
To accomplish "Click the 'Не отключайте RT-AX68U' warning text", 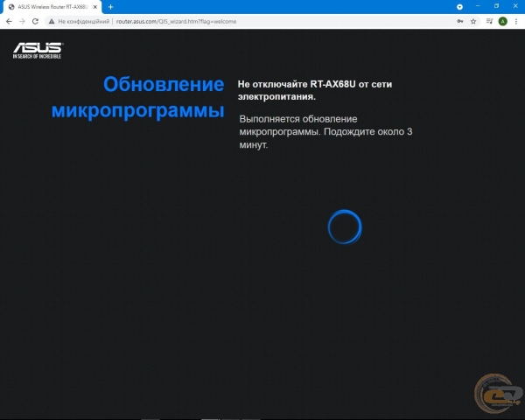I will click(315, 90).
